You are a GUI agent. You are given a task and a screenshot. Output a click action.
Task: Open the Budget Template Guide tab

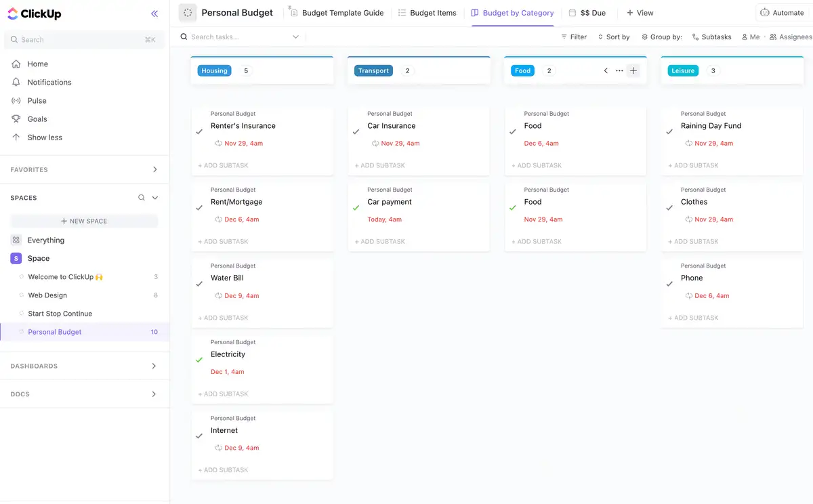tap(336, 12)
